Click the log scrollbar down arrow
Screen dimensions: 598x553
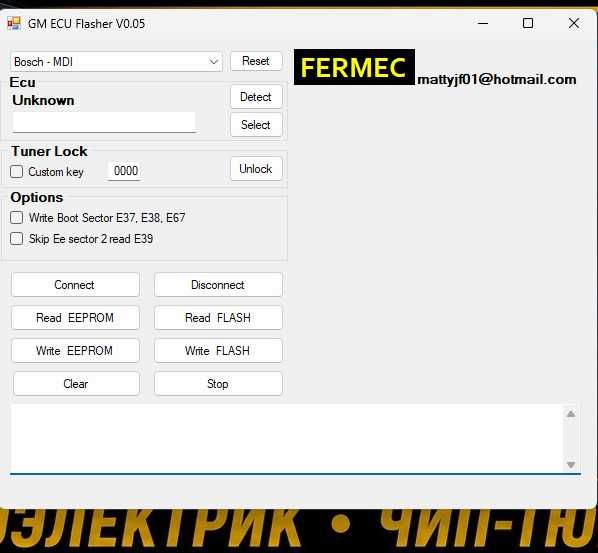click(x=571, y=465)
